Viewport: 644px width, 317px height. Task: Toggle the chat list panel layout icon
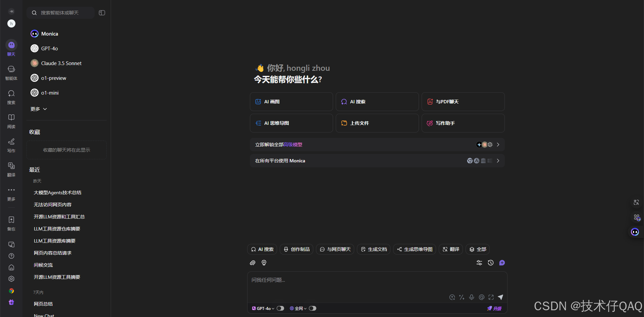[102, 13]
